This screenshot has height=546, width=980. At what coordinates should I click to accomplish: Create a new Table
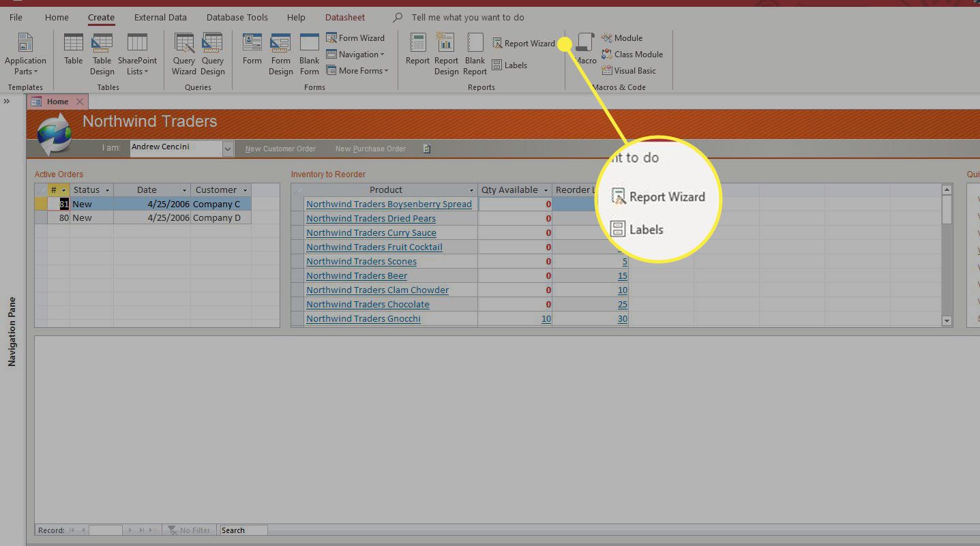click(x=74, y=49)
